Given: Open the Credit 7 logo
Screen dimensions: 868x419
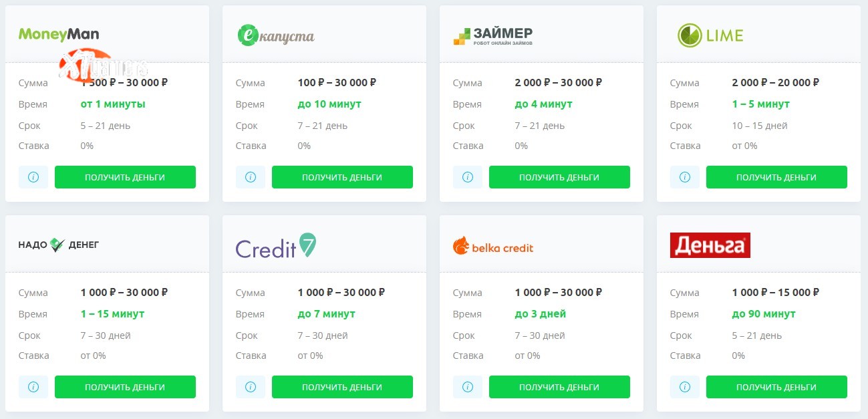Looking at the screenshot, I should pos(276,246).
